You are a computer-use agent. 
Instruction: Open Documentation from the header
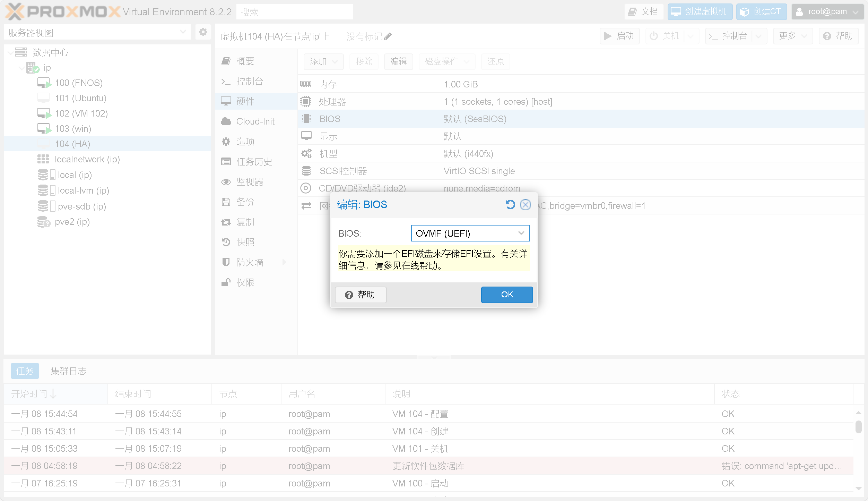pos(644,12)
